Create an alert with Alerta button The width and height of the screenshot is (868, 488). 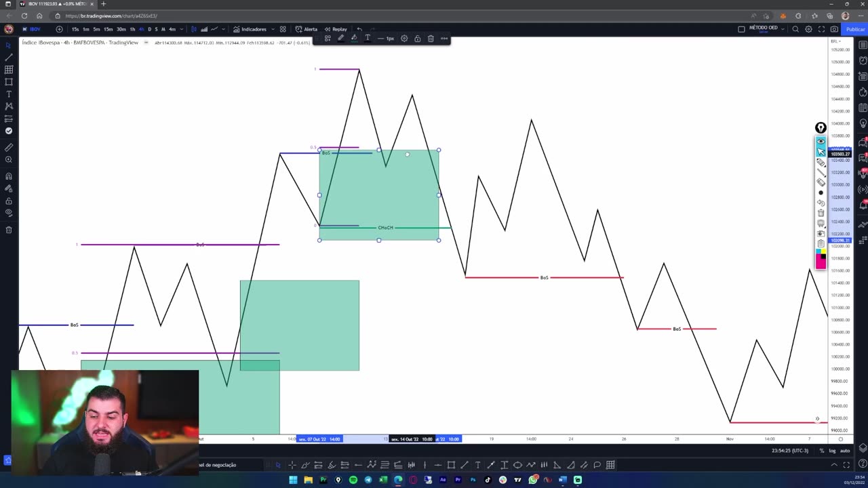(307, 29)
